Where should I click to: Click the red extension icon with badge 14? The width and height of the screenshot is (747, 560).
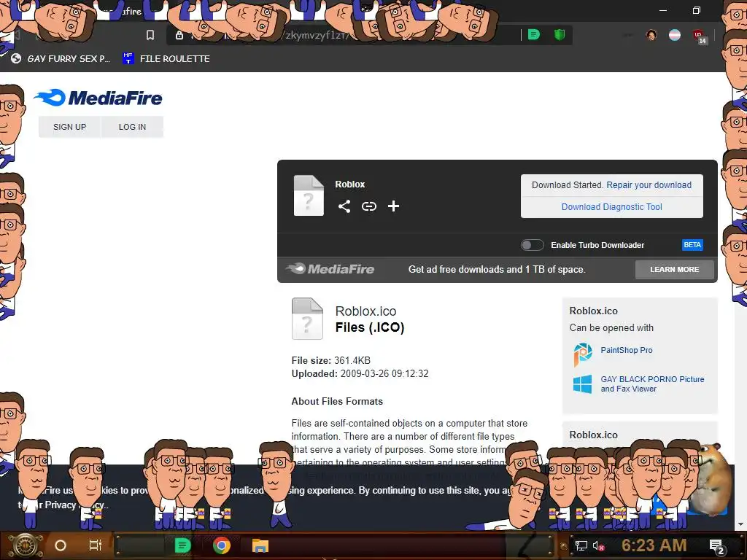coord(700,36)
